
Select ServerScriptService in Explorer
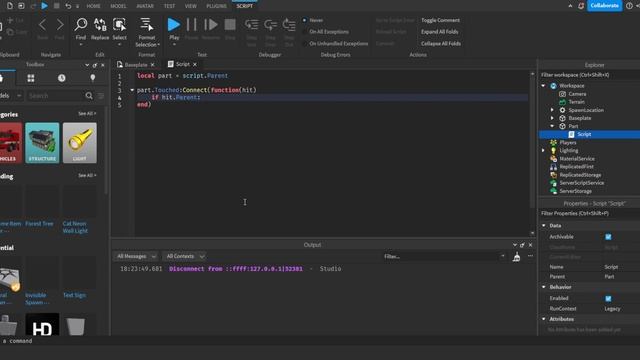point(581,183)
